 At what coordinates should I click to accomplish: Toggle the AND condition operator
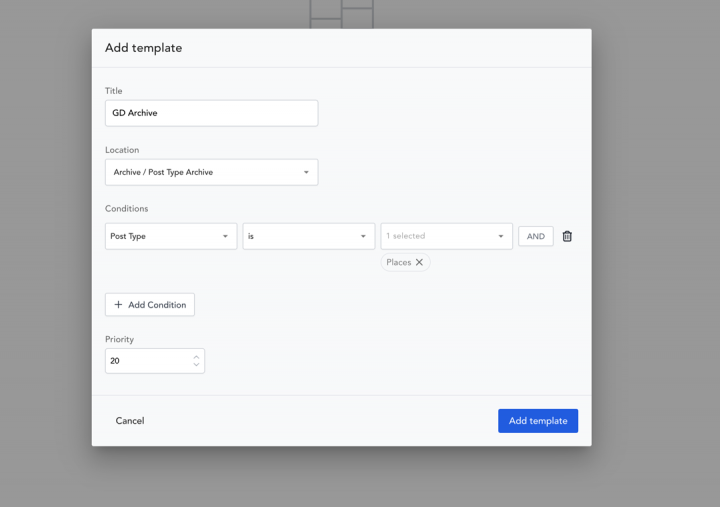click(535, 237)
